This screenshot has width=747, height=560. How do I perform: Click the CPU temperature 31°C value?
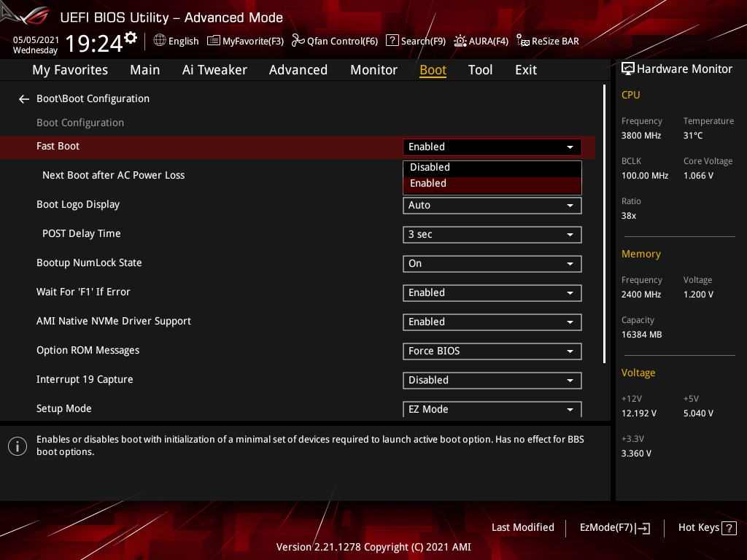[693, 136]
